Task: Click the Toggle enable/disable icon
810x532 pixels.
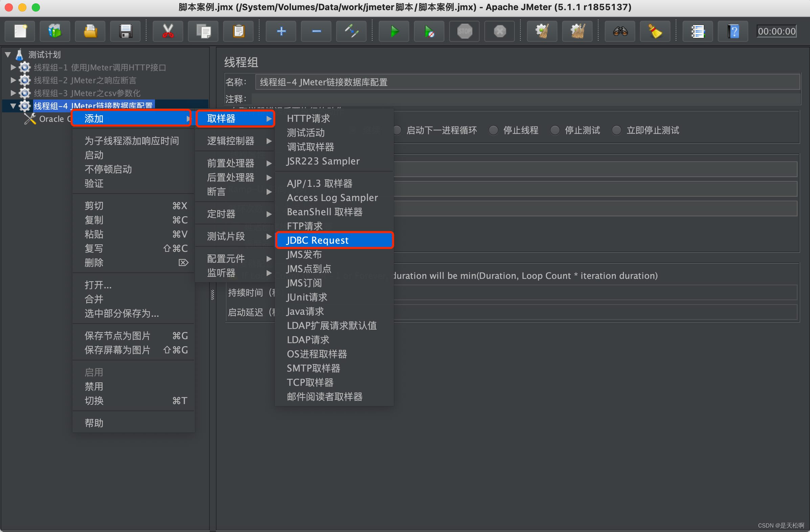Action: [x=352, y=31]
